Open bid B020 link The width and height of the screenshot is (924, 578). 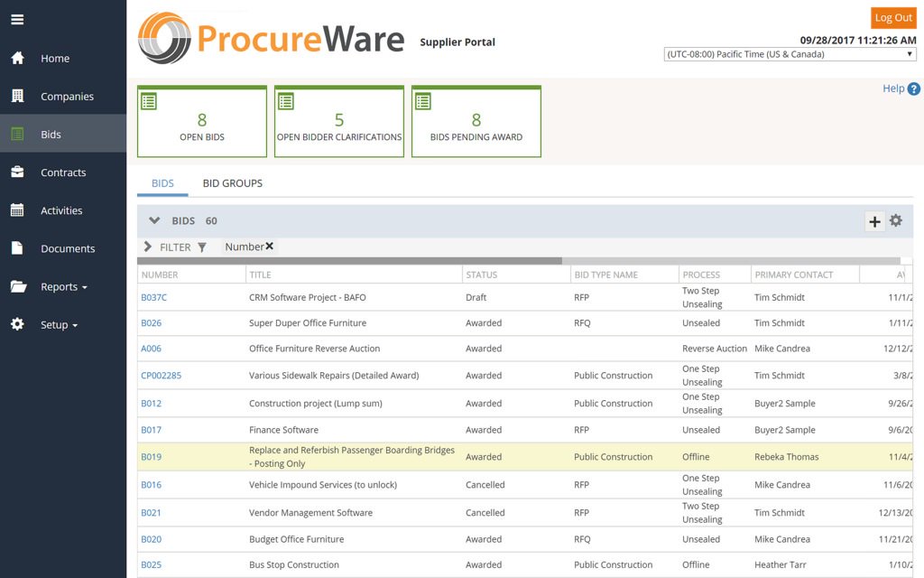[x=151, y=539]
